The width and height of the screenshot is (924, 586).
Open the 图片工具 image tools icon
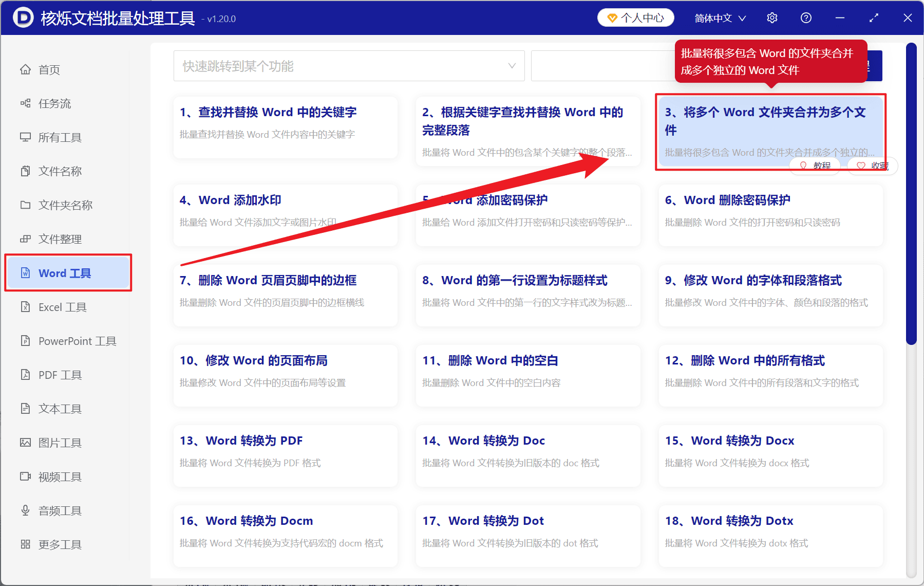pos(26,442)
